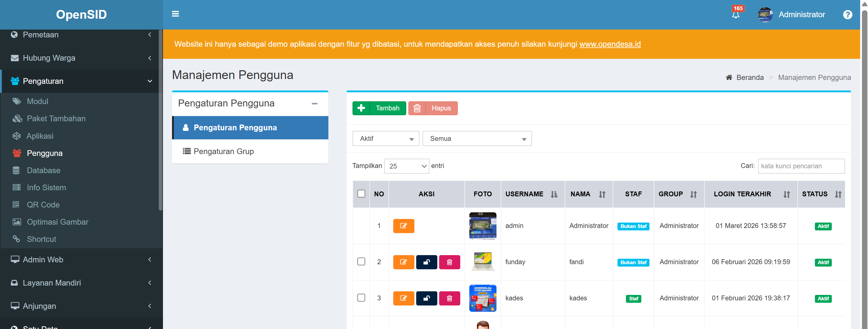The width and height of the screenshot is (868, 329).
Task: Click the Cari search keyword field
Action: pos(801,166)
